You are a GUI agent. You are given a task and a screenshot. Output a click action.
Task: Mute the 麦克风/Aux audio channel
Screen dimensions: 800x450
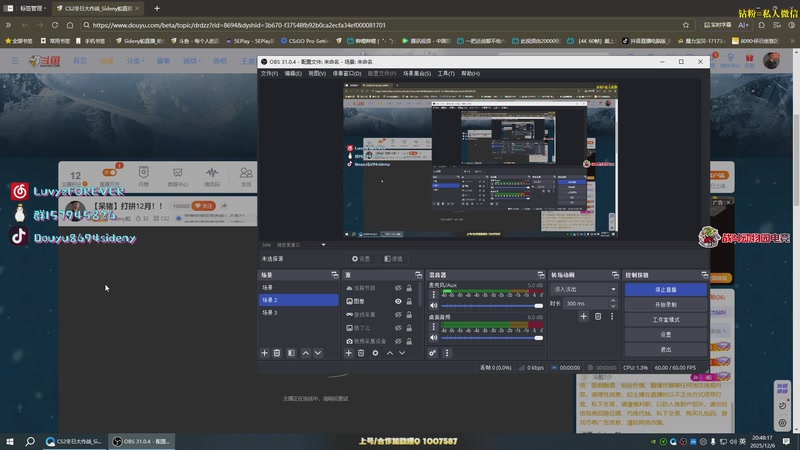pos(434,306)
